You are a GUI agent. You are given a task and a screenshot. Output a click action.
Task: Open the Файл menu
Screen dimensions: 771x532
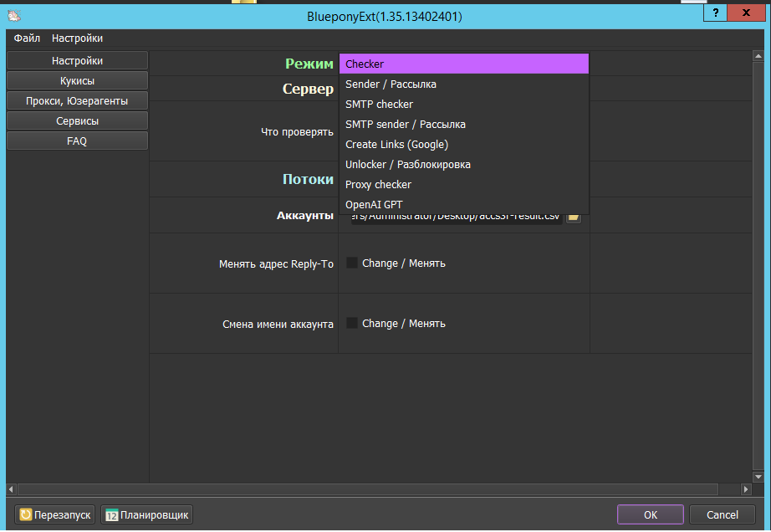(x=27, y=38)
